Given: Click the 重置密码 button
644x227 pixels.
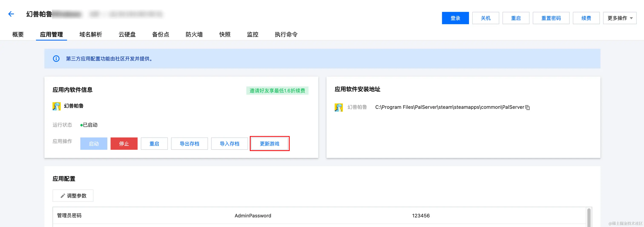Looking at the screenshot, I should (x=551, y=18).
